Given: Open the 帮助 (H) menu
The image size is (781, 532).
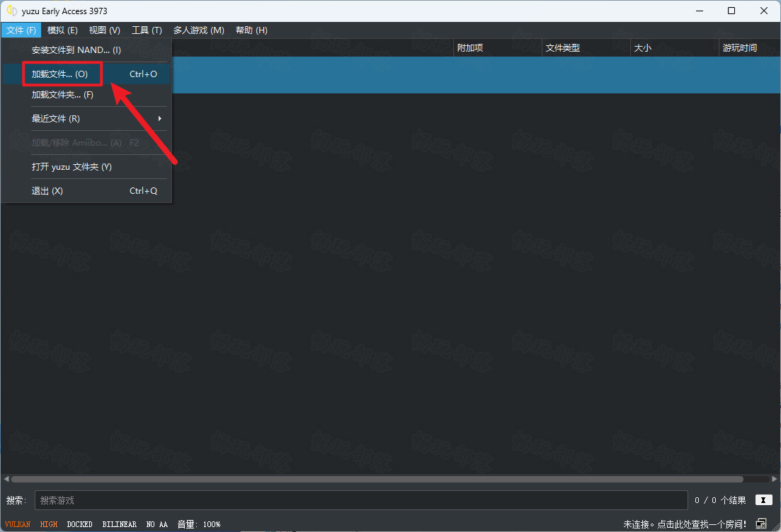Looking at the screenshot, I should tap(251, 30).
